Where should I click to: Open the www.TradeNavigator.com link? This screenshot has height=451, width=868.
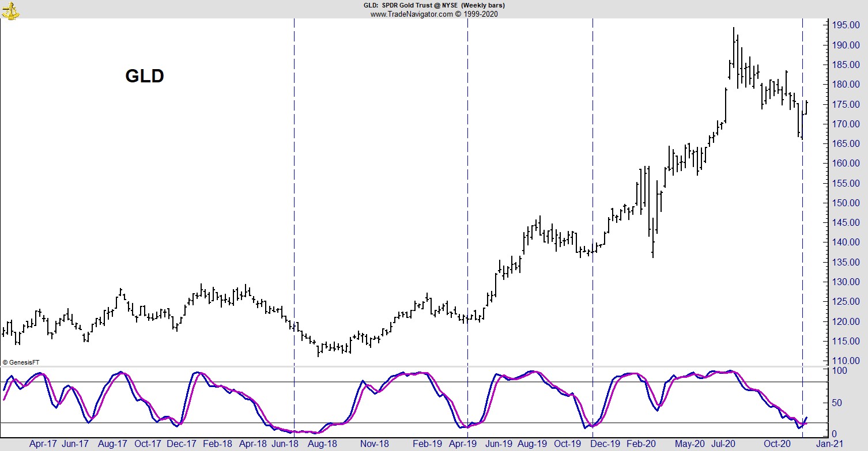click(412, 14)
